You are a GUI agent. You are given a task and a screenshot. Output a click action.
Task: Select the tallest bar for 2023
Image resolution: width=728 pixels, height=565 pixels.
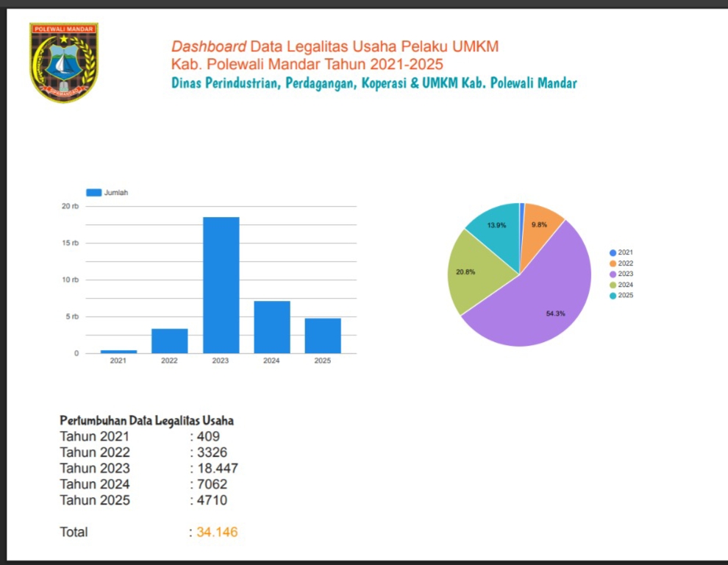(221, 285)
